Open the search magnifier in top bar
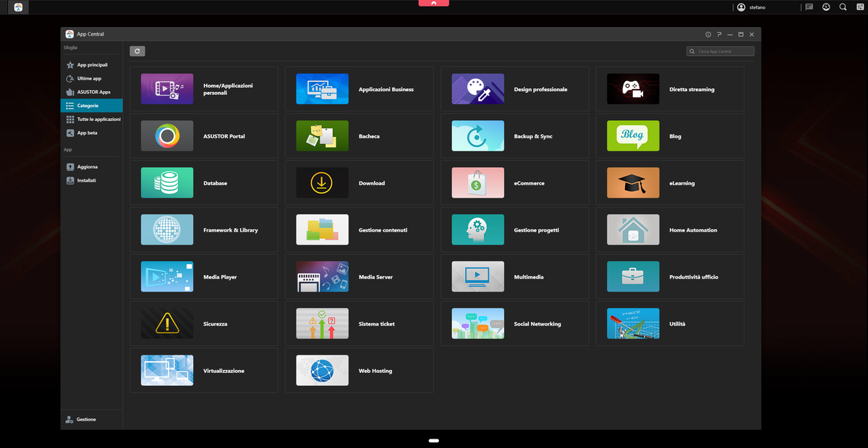The image size is (868, 448). point(843,7)
